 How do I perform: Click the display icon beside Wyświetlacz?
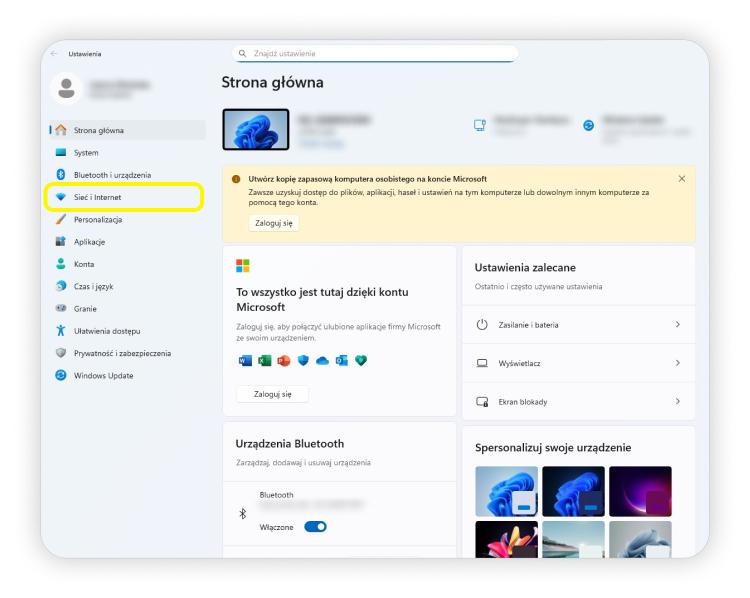pyautogui.click(x=482, y=363)
